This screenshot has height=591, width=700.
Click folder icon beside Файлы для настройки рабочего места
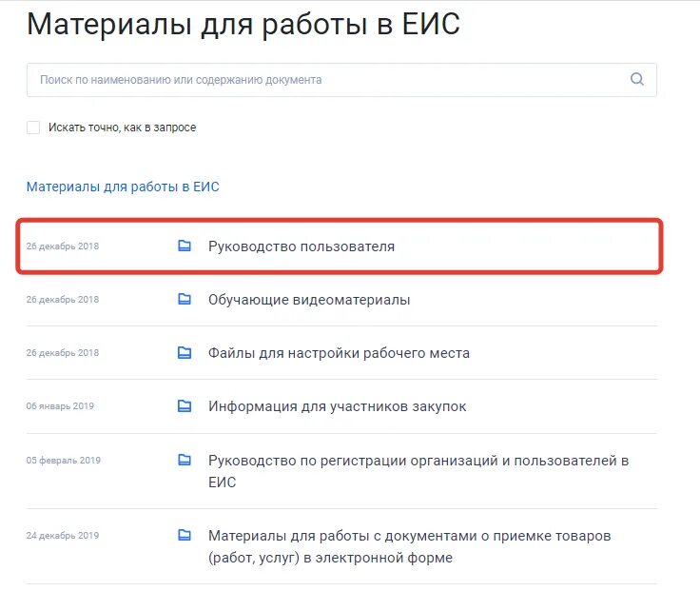pyautogui.click(x=185, y=352)
